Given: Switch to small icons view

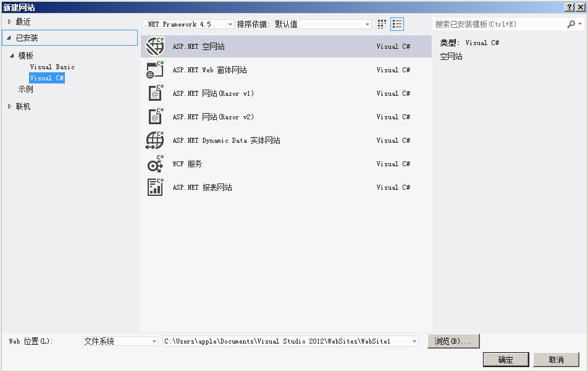Looking at the screenshot, I should [382, 24].
